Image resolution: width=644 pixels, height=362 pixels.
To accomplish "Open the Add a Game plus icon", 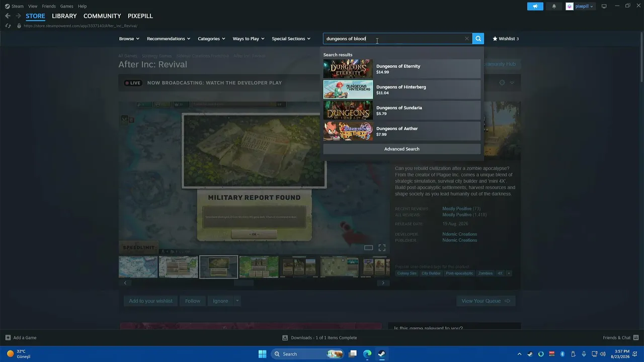I will click(x=8, y=337).
